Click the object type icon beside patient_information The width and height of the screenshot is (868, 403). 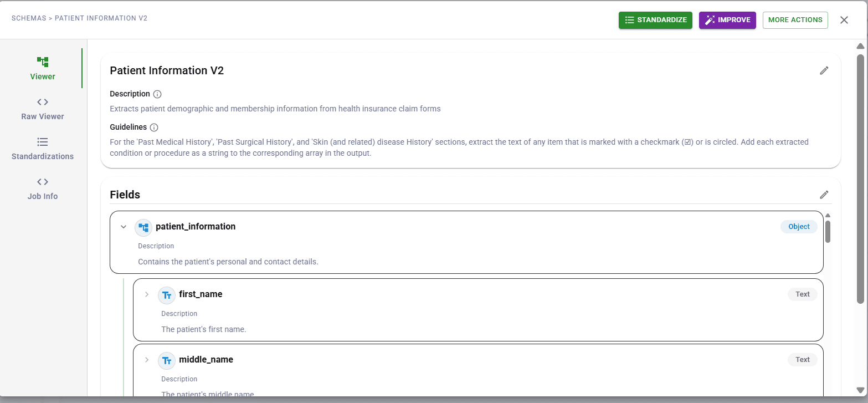(143, 227)
